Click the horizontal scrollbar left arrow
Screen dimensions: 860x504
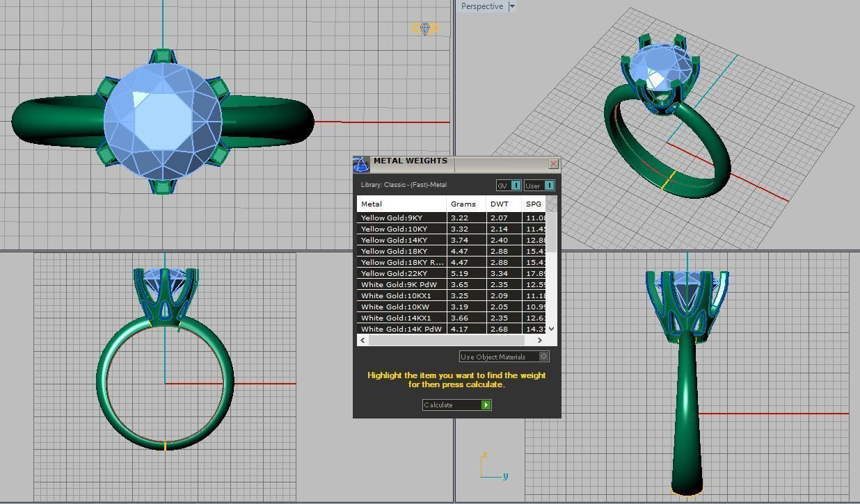pyautogui.click(x=363, y=340)
